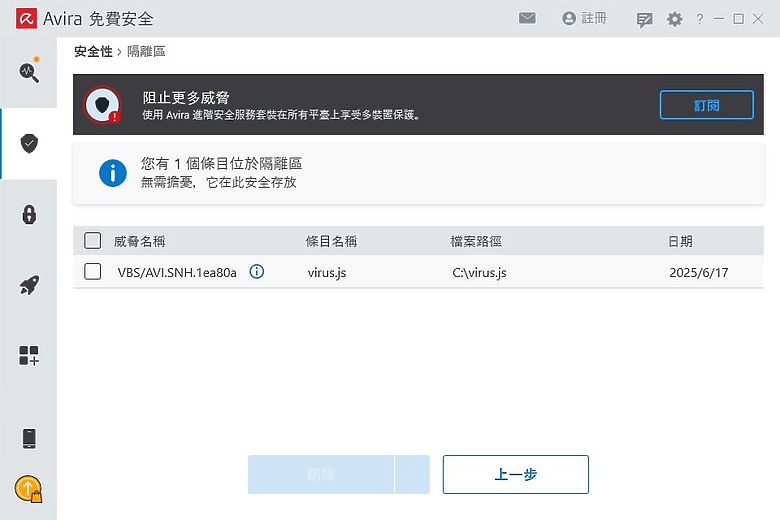Open the help question mark icon
The width and height of the screenshot is (780, 520).
click(700, 19)
